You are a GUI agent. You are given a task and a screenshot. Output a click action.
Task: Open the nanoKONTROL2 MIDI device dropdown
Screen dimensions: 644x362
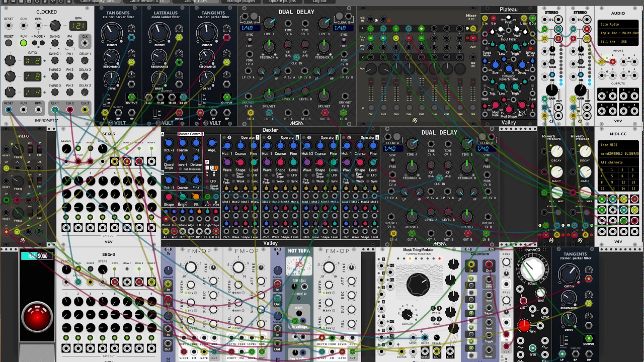(x=618, y=154)
